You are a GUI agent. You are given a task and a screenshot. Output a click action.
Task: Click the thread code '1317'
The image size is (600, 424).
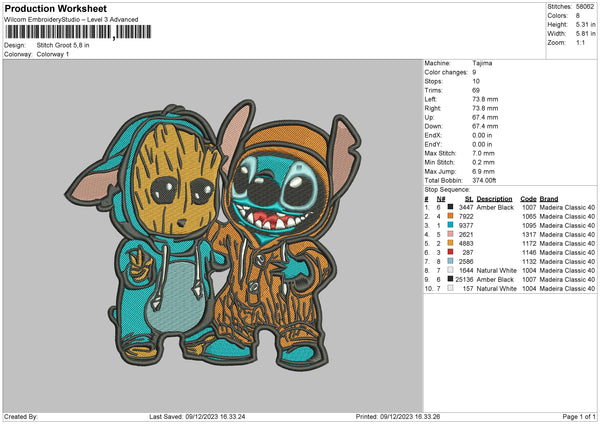529,235
